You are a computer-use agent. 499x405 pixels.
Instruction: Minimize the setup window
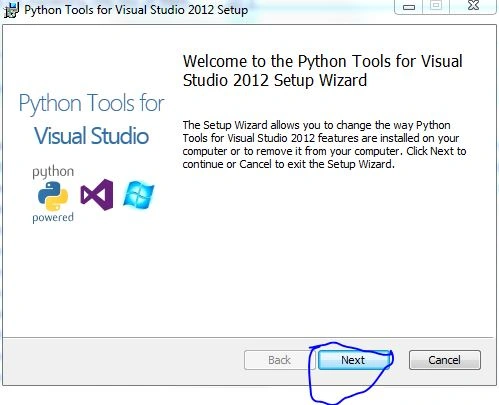[x=409, y=7]
